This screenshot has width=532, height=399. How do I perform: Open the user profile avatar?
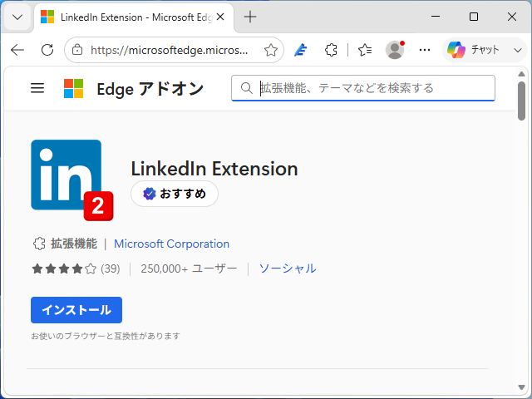pyautogui.click(x=395, y=50)
